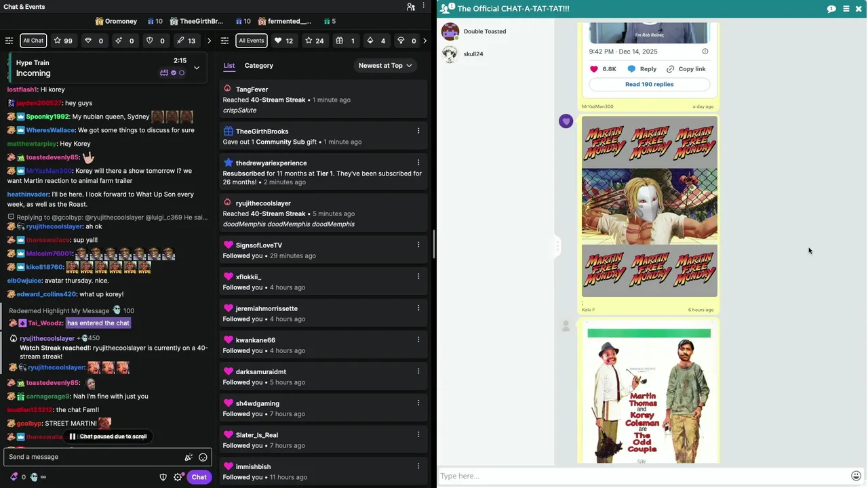868x488 pixels.
Task: Open CHAT-A-TAT-TAT speech bubble notification icon
Action: 831,9
